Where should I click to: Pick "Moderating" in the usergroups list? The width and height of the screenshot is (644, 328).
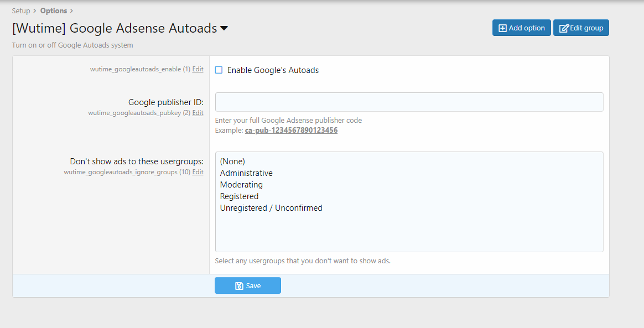(241, 185)
